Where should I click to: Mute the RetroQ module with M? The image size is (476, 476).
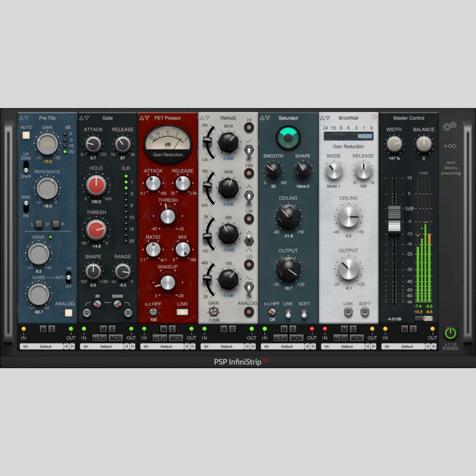tap(224, 329)
